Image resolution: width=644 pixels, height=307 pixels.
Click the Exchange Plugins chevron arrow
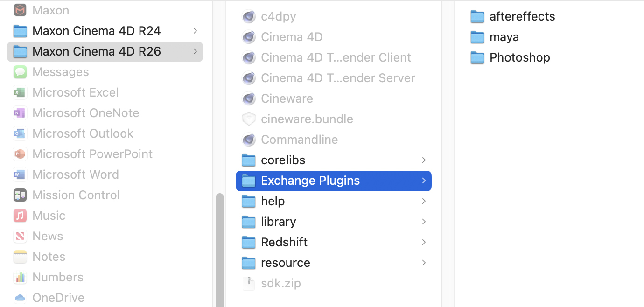[x=424, y=181]
